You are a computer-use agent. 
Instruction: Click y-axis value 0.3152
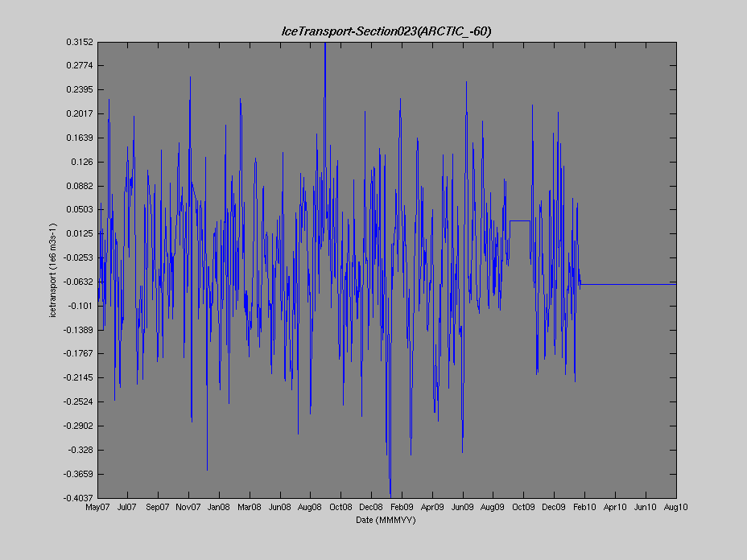pos(80,42)
